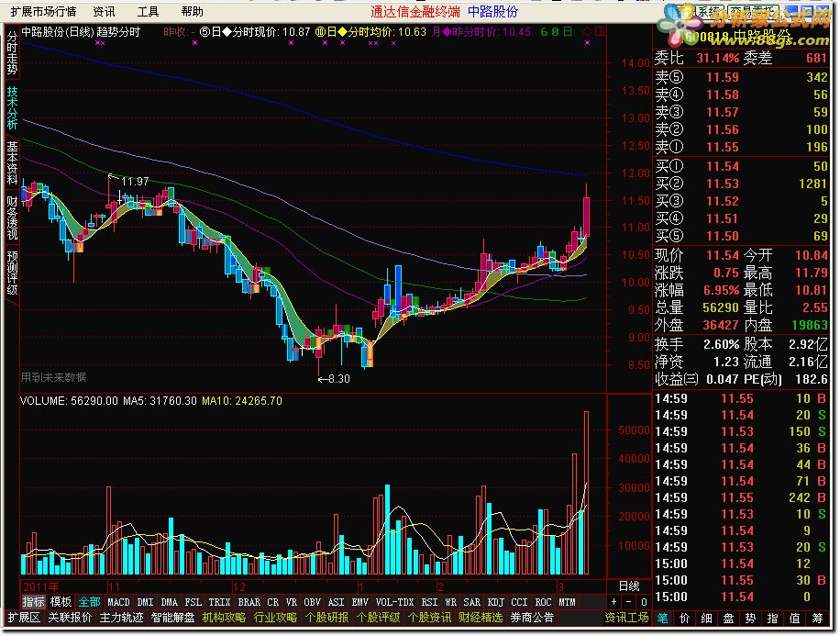
Task: Select the 笔 tick tab
Action: point(663,619)
